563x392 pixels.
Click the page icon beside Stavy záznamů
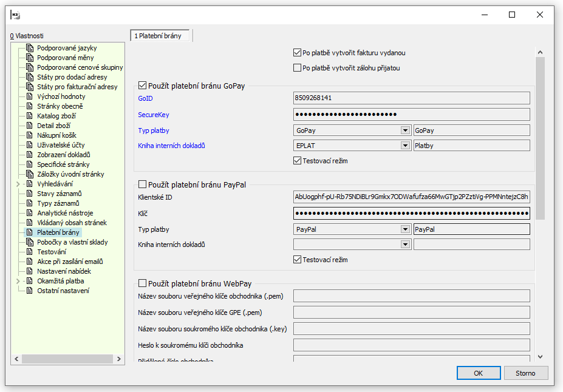(x=30, y=194)
